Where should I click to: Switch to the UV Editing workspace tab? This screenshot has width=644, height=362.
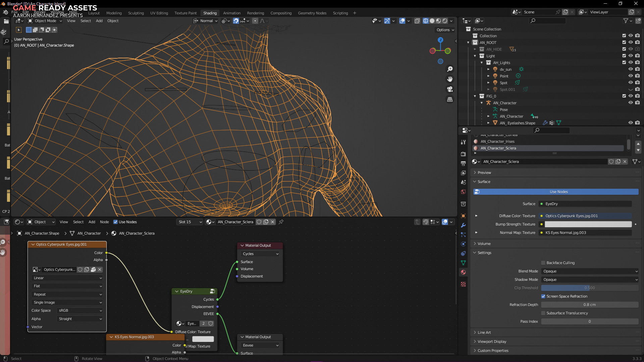pos(159,13)
